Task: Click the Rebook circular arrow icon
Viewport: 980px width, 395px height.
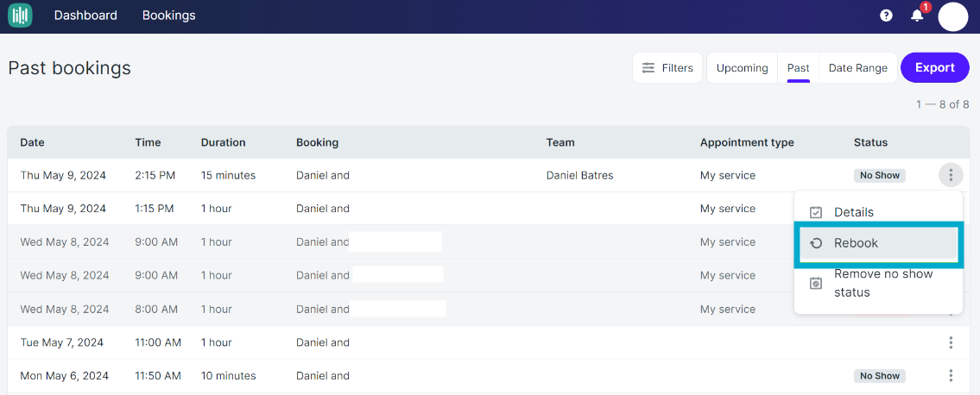Action: tap(816, 243)
